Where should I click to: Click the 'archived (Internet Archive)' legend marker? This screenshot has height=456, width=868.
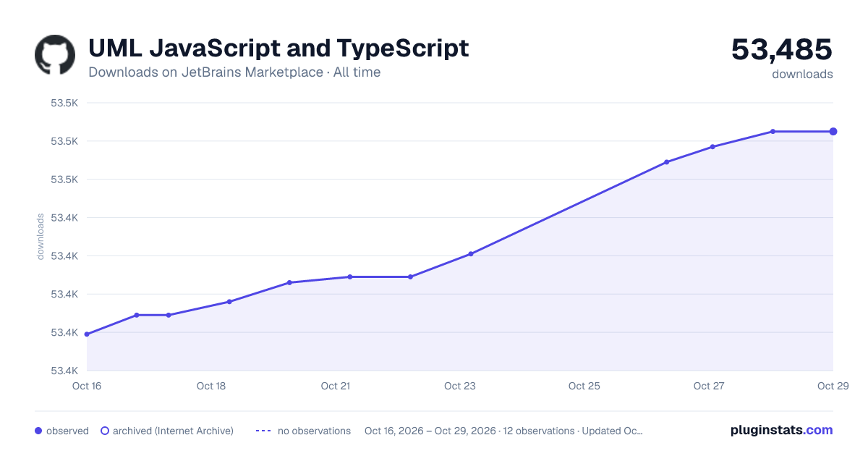point(105,431)
